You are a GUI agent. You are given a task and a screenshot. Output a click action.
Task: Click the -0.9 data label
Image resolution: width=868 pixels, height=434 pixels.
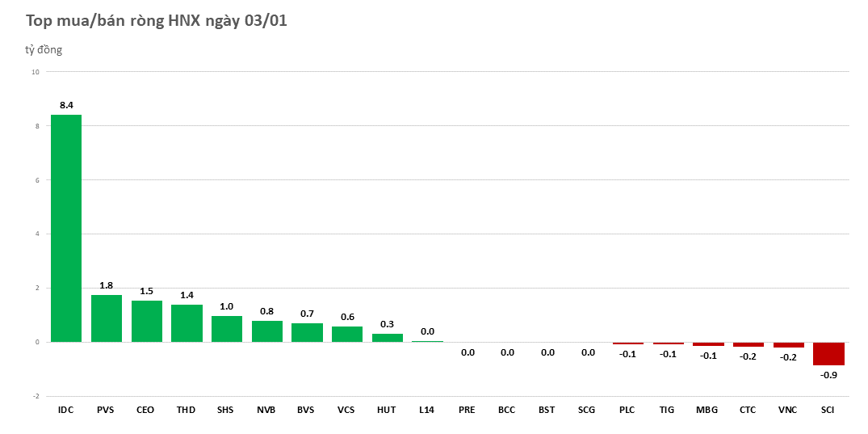point(828,375)
